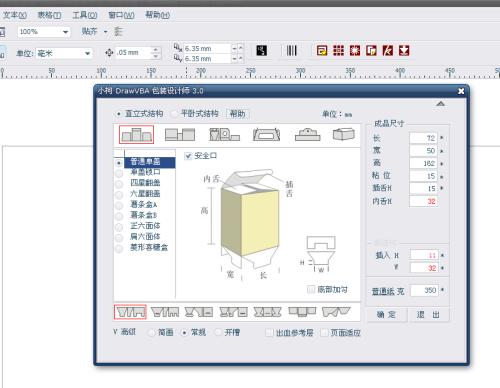Click the red slanted-letter macro icon
The width and height of the screenshot is (500, 388).
(x=387, y=51)
